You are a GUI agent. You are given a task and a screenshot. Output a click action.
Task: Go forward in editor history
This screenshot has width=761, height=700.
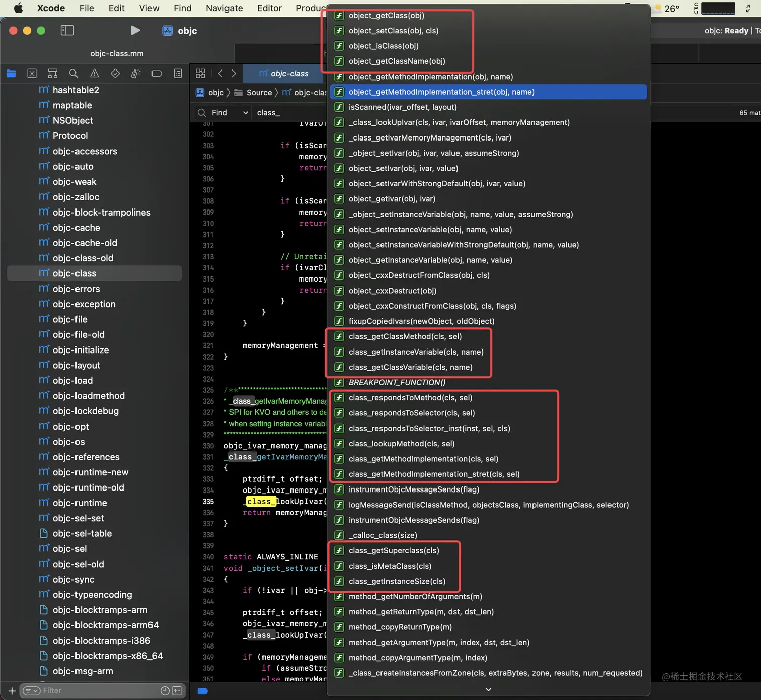(x=234, y=74)
